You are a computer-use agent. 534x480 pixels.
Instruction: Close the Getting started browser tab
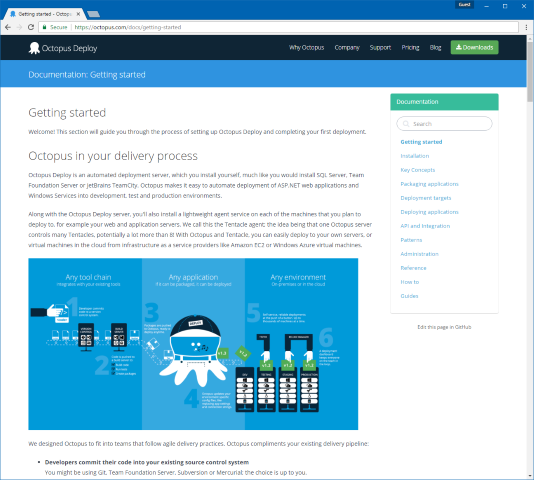pos(79,14)
